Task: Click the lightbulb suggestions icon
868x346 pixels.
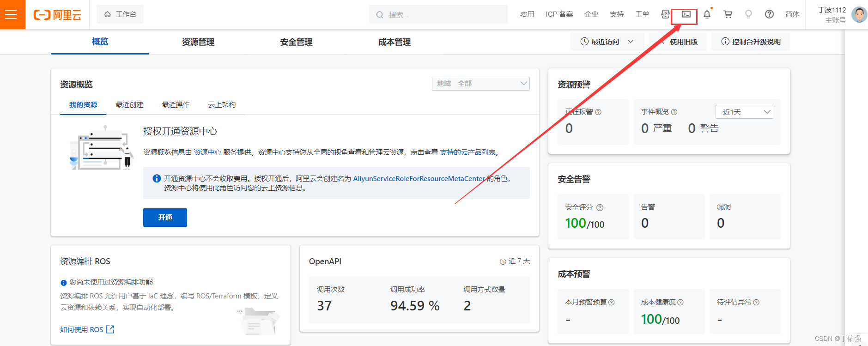Action: click(x=748, y=14)
